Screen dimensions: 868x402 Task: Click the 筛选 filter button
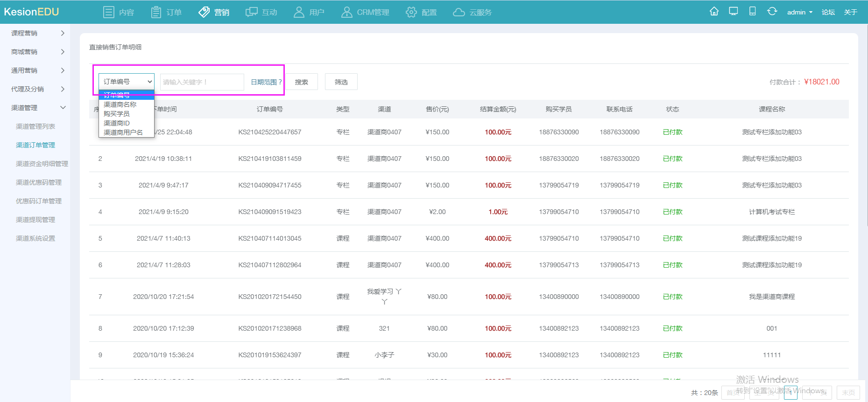pyautogui.click(x=341, y=82)
